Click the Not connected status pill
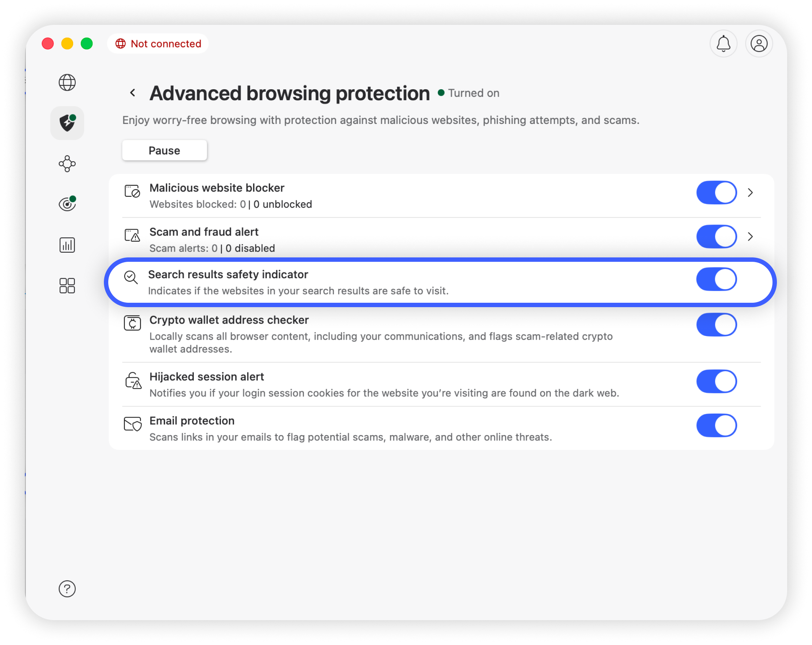Screen dimensions: 812x645 click(x=158, y=44)
